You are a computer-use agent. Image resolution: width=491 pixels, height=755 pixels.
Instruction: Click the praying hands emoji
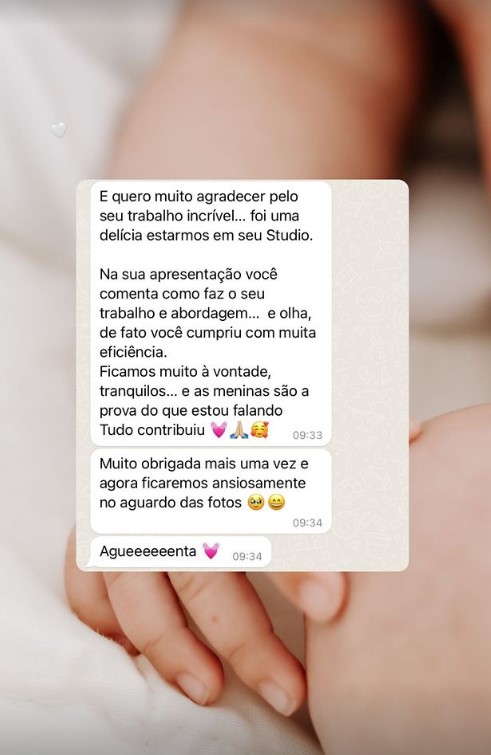click(239, 430)
